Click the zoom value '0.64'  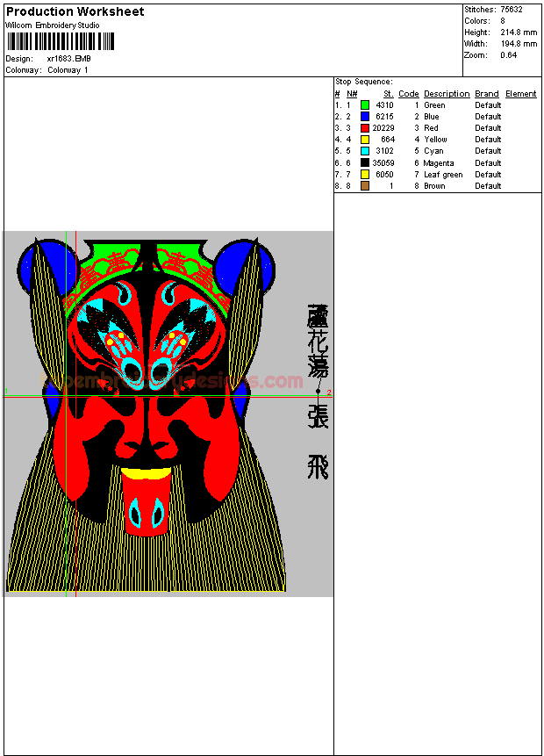point(508,55)
